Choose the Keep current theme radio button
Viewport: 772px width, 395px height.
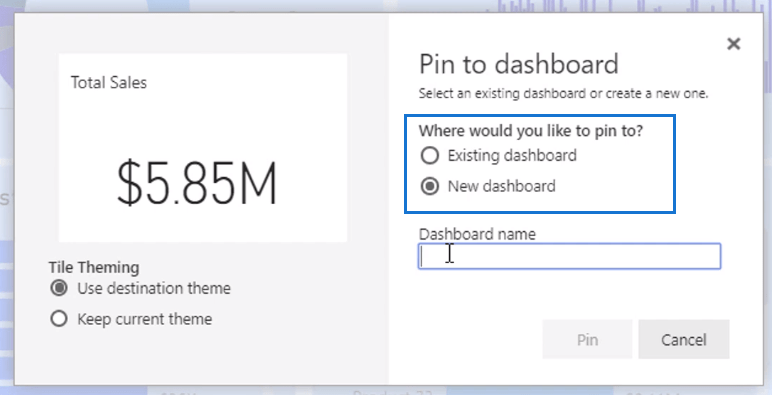point(59,319)
